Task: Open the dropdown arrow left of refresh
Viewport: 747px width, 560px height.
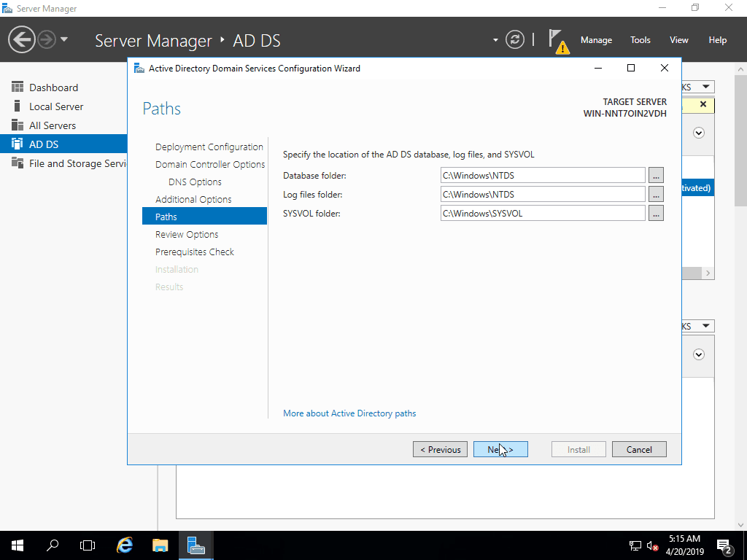Action: 495,40
